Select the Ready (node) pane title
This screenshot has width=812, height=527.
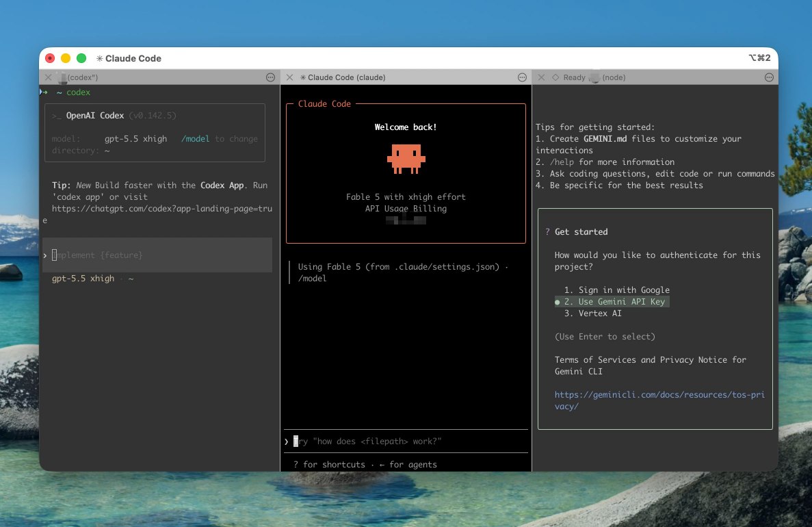click(x=594, y=77)
